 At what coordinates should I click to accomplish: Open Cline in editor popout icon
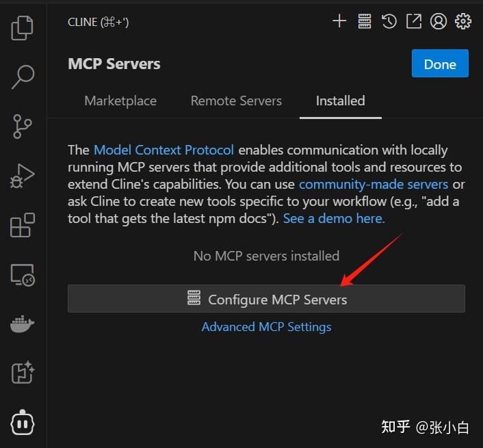click(414, 21)
